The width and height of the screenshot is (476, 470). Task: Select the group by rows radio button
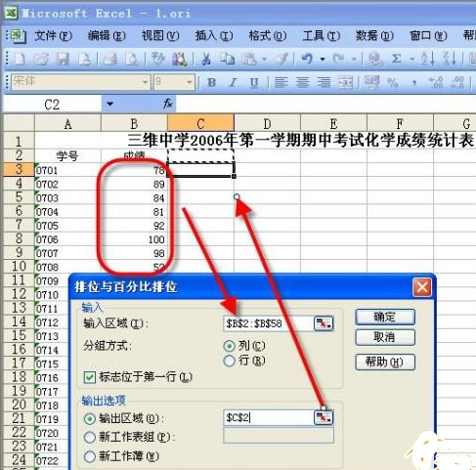230,361
